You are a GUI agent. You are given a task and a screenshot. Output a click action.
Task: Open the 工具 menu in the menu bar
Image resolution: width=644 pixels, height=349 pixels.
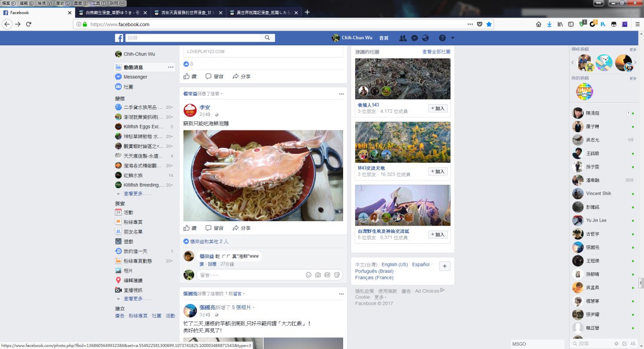(x=98, y=3)
